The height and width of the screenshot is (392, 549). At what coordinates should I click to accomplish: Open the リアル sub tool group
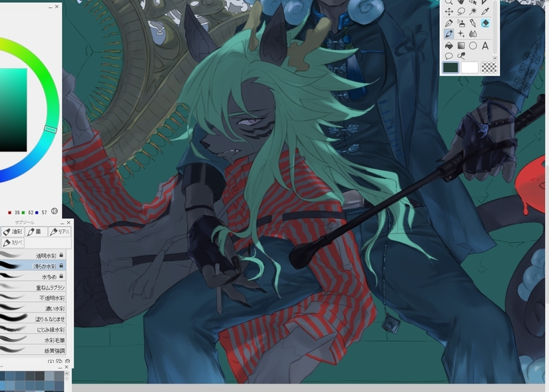pos(60,231)
